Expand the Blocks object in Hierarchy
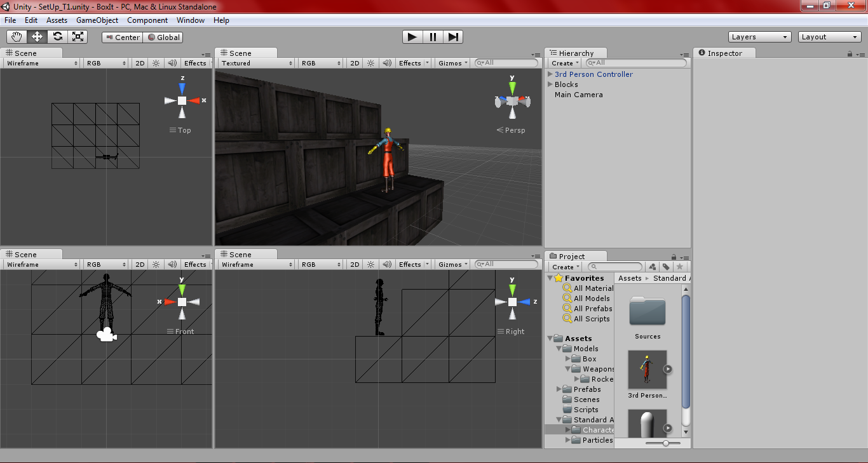 (x=550, y=84)
